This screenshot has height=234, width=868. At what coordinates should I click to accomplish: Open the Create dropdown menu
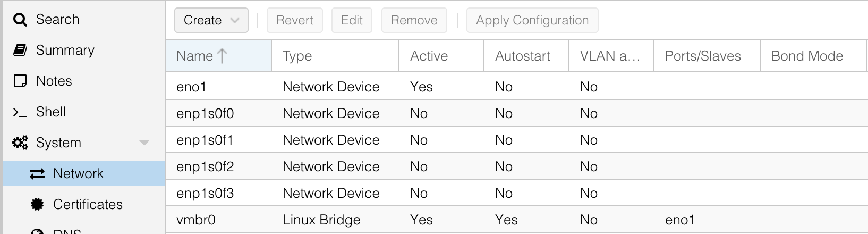(x=211, y=20)
